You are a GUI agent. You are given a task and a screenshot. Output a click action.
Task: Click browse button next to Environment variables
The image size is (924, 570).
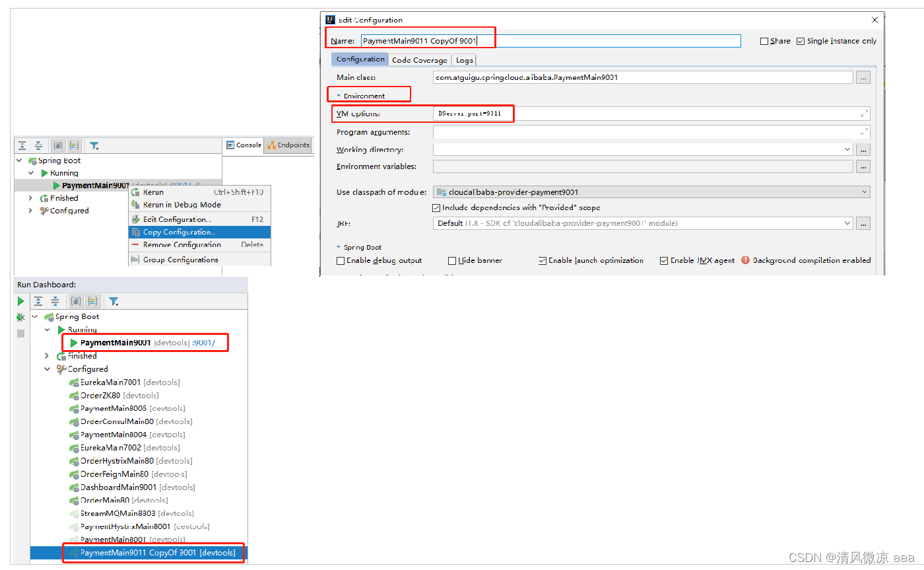(863, 166)
